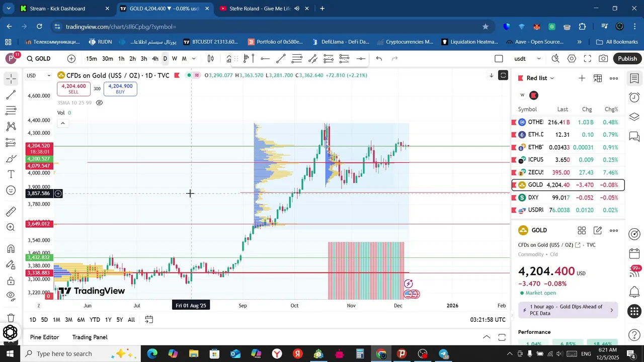Toggle stay in drawing mode

[x=11, y=265]
